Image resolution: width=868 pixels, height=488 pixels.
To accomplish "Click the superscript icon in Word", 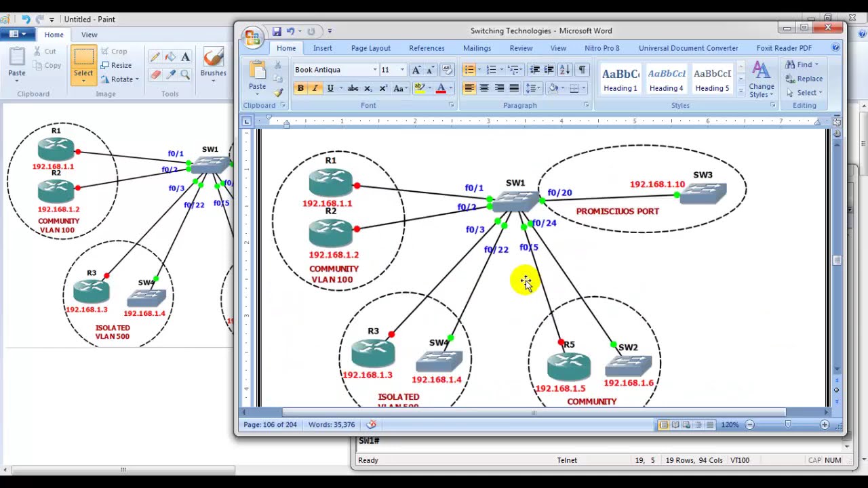I will tap(382, 88).
